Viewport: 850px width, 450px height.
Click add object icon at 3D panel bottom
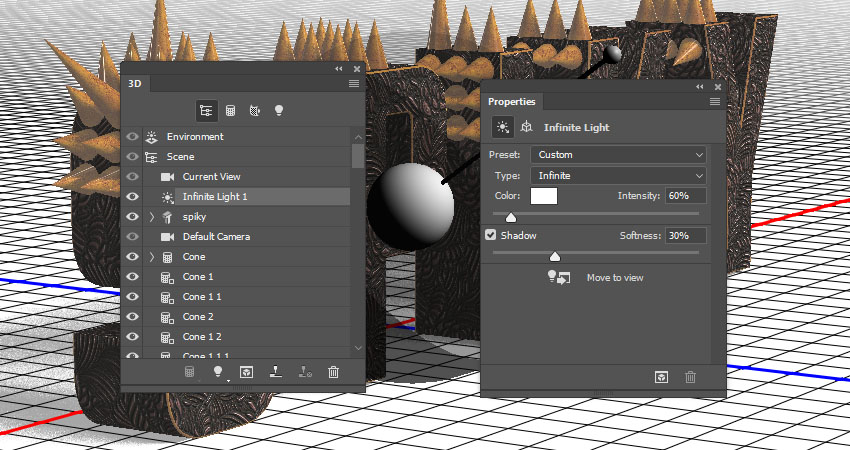[x=189, y=372]
